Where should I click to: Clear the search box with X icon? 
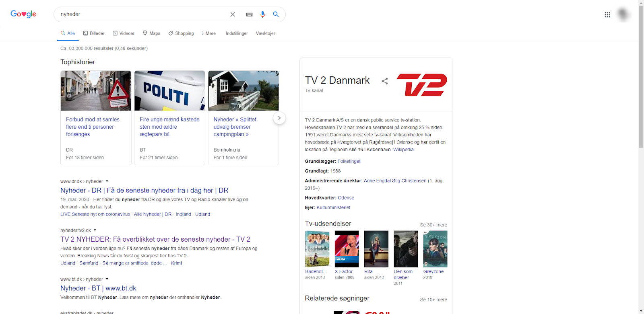(x=233, y=14)
